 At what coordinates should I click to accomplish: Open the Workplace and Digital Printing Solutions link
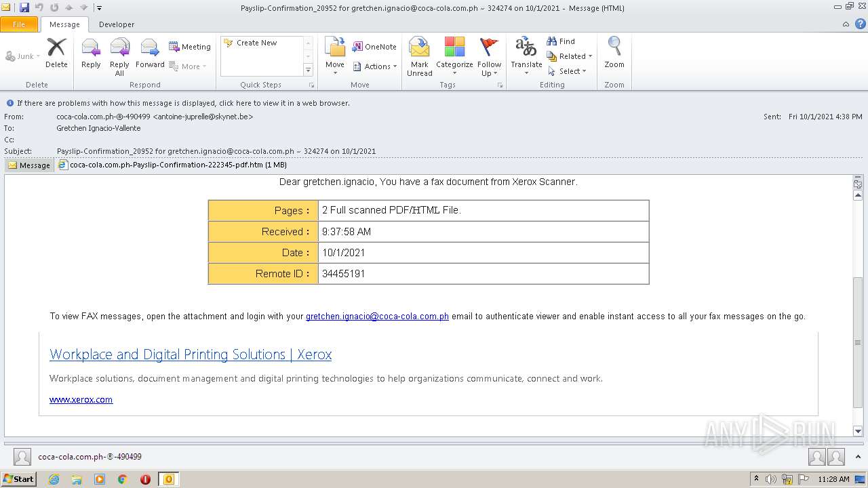point(191,354)
